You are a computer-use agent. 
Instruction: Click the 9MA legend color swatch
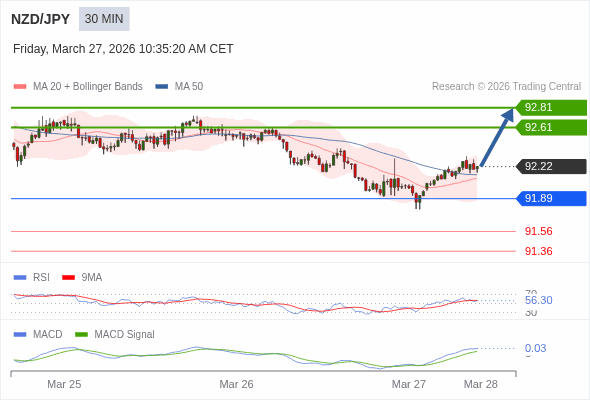[x=68, y=278]
